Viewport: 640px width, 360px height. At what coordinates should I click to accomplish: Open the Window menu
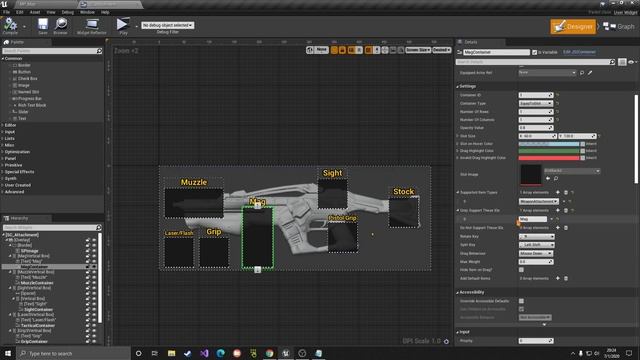[87, 12]
